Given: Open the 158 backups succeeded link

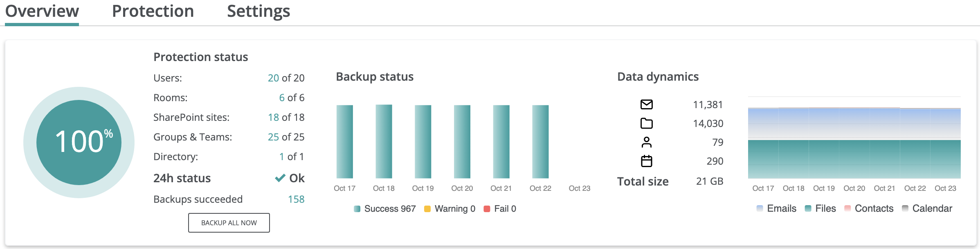Looking at the screenshot, I should click(x=296, y=199).
